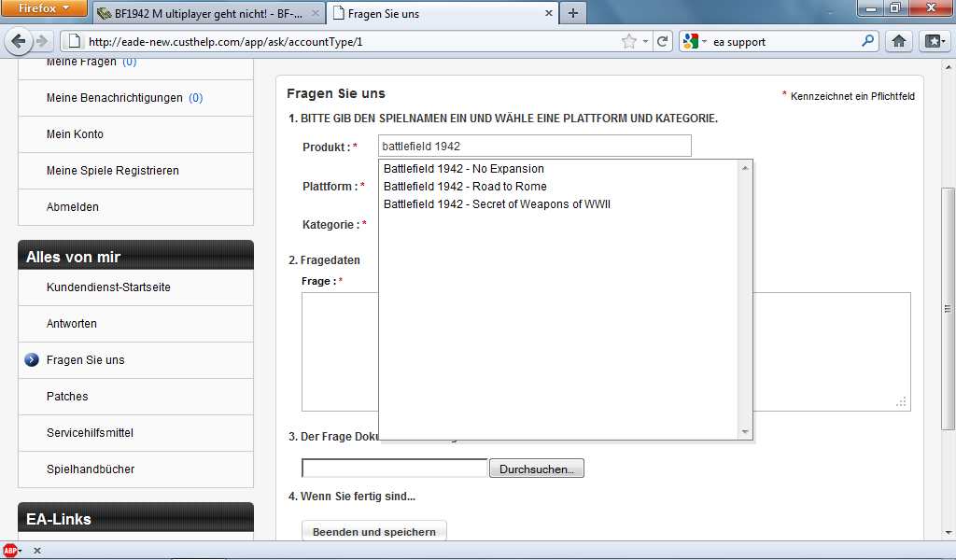This screenshot has height=560, width=956.
Task: Click inside the Frage question text area
Action: [606, 352]
